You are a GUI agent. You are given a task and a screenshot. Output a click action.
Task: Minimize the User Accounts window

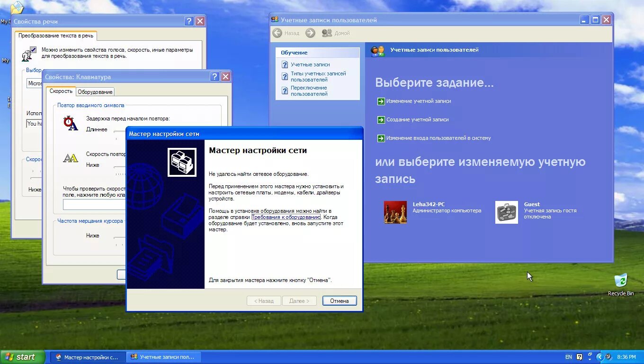(585, 20)
